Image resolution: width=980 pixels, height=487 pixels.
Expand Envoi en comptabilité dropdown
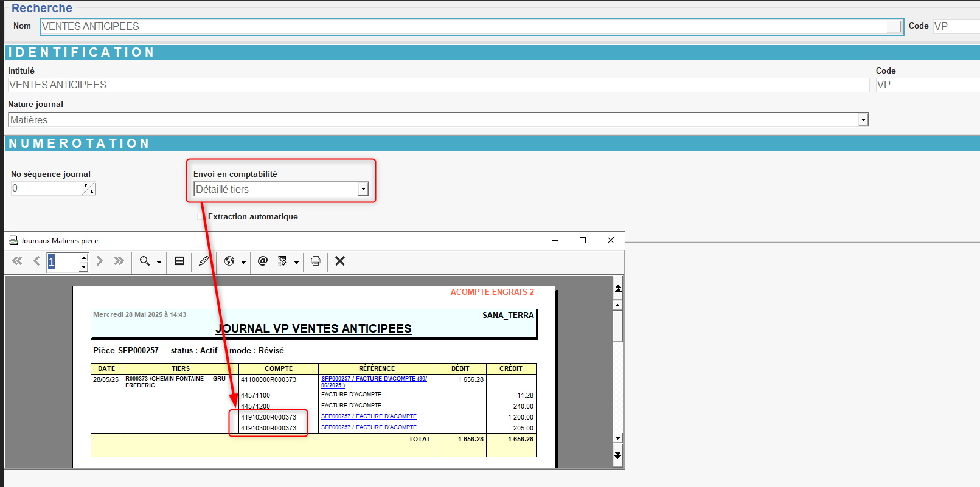tap(363, 190)
